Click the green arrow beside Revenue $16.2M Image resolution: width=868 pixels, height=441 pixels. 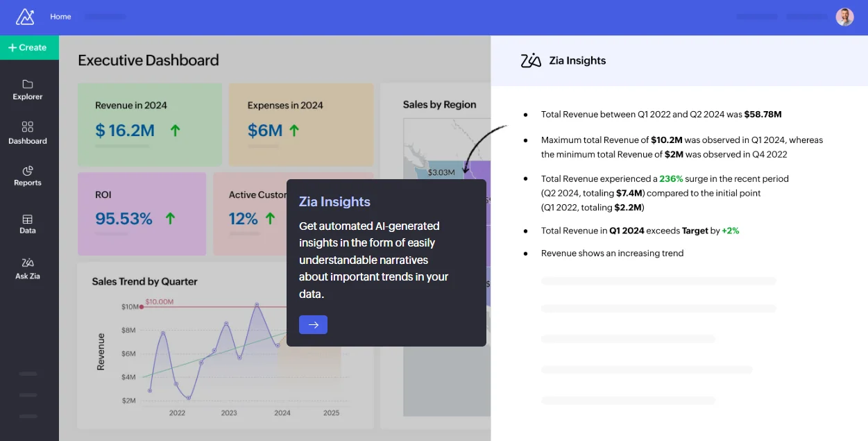pyautogui.click(x=175, y=130)
